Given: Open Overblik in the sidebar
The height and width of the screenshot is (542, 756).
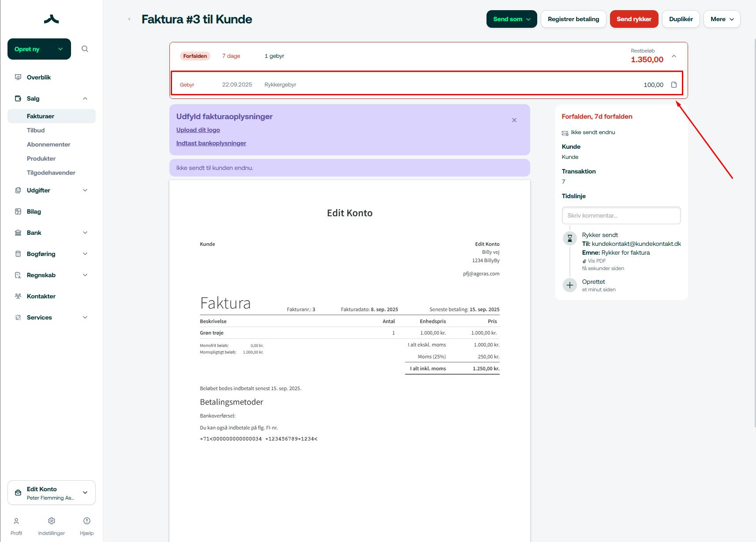Looking at the screenshot, I should tap(39, 77).
